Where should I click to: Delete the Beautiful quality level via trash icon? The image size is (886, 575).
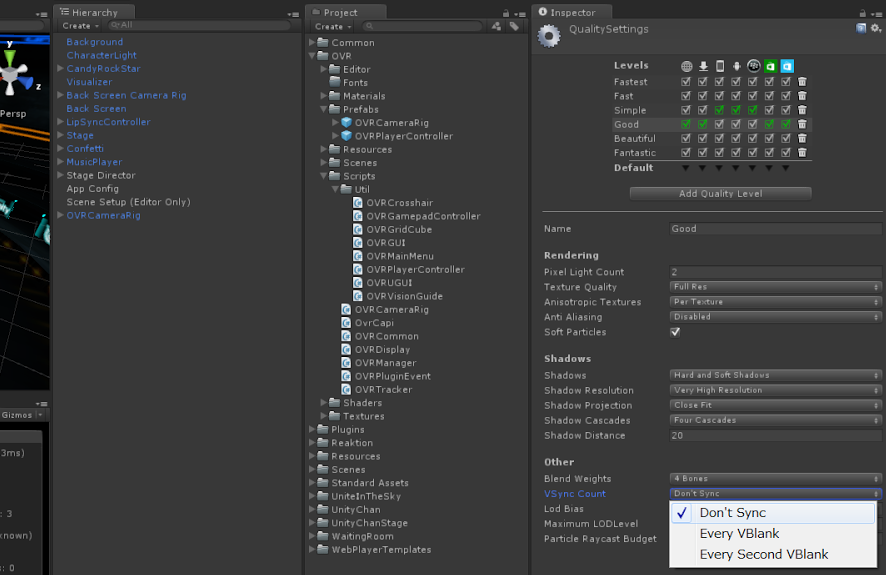(802, 138)
